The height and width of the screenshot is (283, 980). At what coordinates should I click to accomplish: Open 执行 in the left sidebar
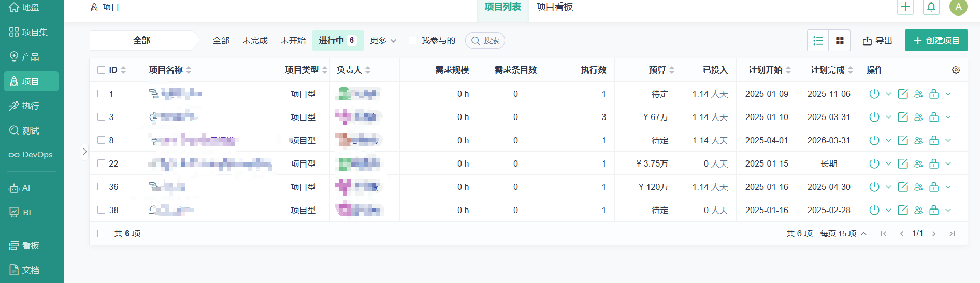pos(31,106)
